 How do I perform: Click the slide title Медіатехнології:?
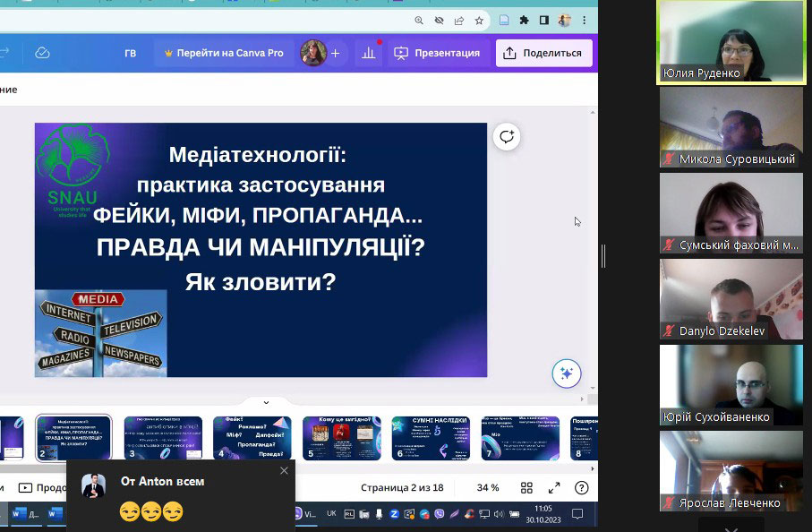coord(257,154)
